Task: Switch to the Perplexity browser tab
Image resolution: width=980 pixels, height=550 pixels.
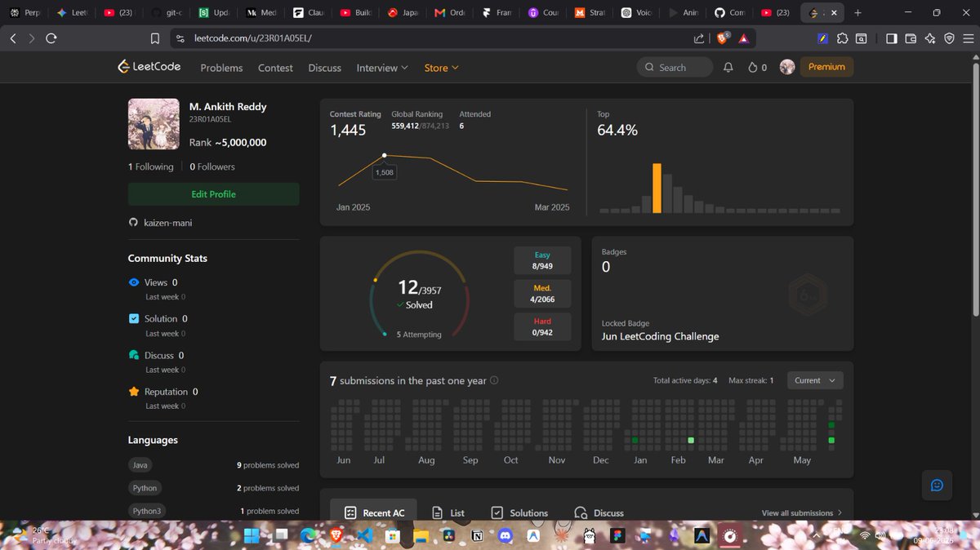Action: [x=24, y=13]
